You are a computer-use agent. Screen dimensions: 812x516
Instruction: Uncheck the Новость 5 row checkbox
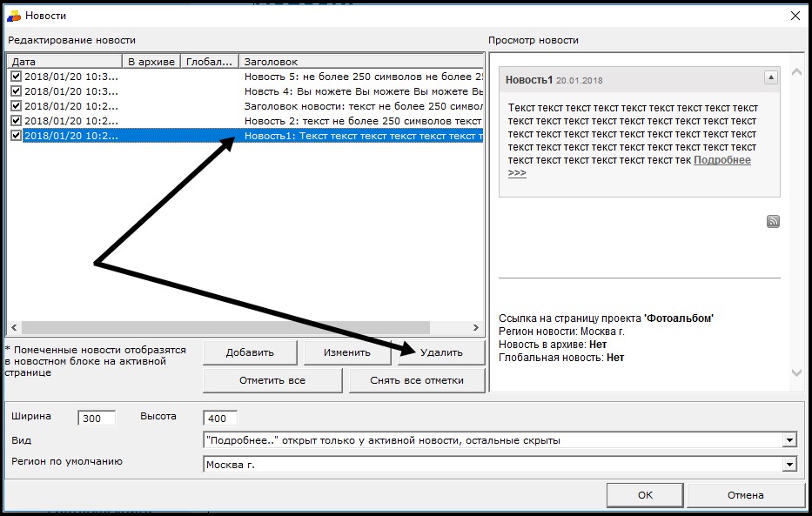(16, 77)
